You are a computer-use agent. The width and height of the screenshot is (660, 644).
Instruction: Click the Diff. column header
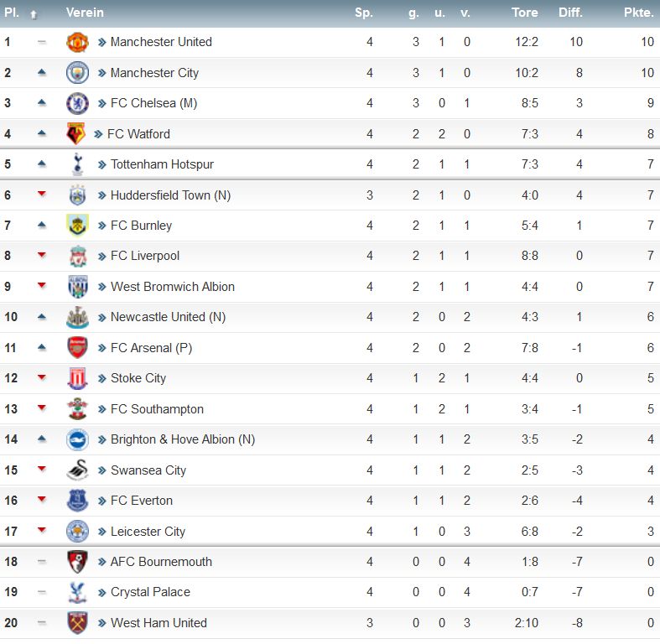pyautogui.click(x=570, y=13)
